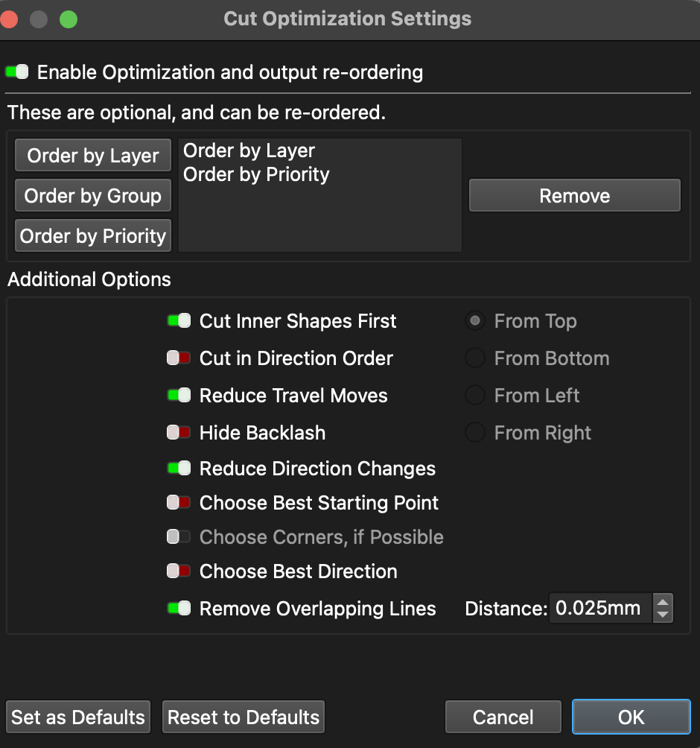Viewport: 700px width, 748px height.
Task: Add Order by Group to list
Action: click(x=93, y=196)
